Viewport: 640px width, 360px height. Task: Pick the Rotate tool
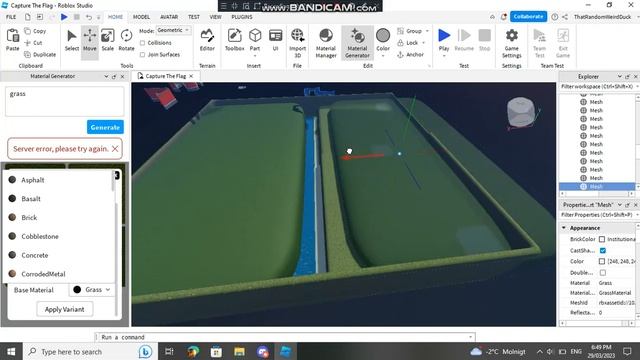pos(127,41)
